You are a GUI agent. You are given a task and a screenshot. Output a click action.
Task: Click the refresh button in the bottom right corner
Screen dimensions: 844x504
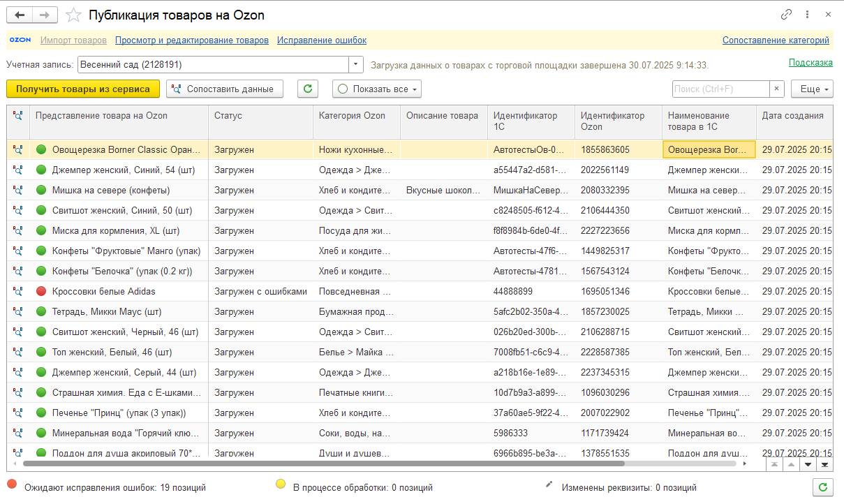tap(824, 487)
